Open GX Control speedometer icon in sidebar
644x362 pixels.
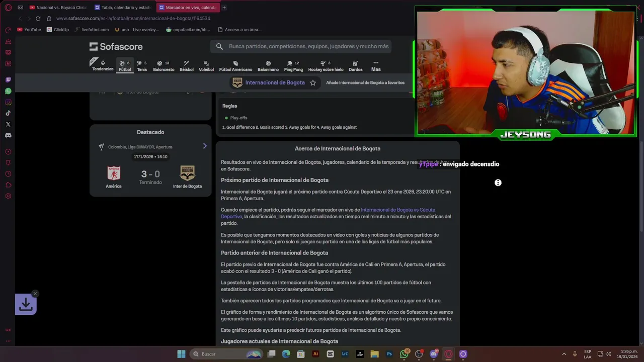point(8,30)
